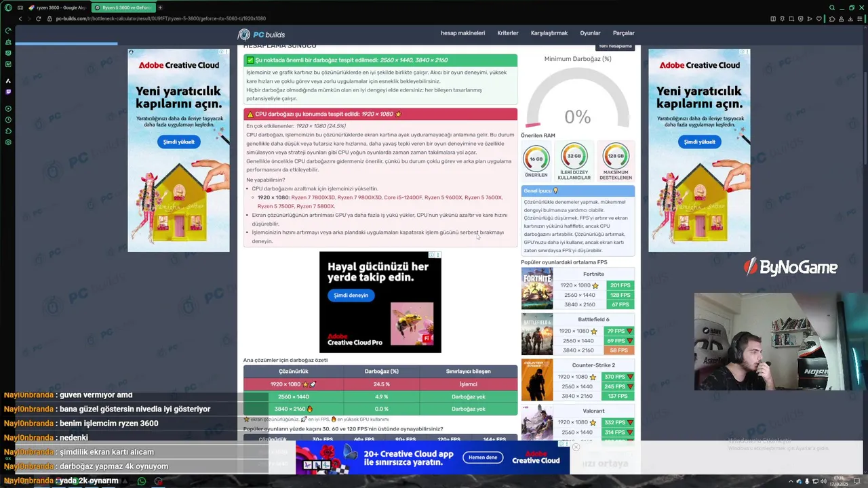Open tab search magnifier icon
868x488 pixels.
point(832,7)
